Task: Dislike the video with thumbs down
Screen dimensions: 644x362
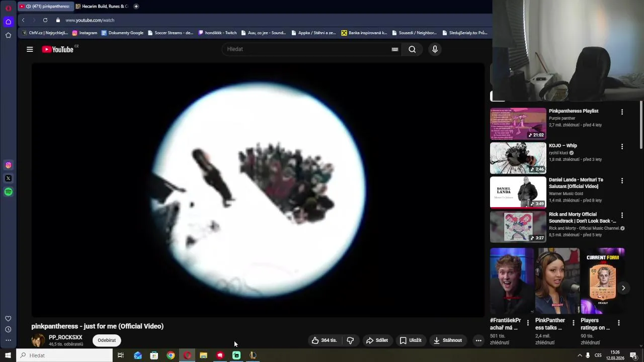Action: (x=350, y=340)
